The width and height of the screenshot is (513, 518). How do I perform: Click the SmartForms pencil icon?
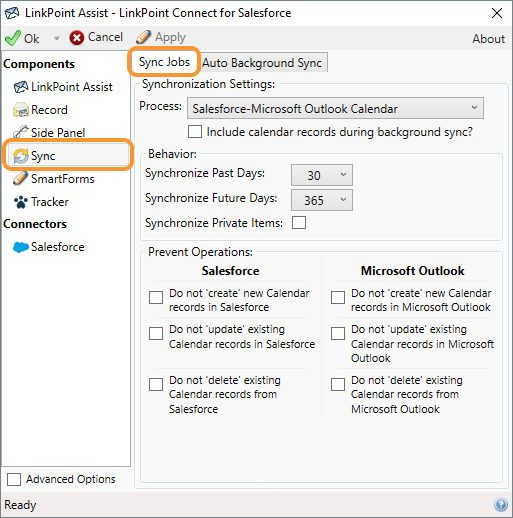point(21,178)
